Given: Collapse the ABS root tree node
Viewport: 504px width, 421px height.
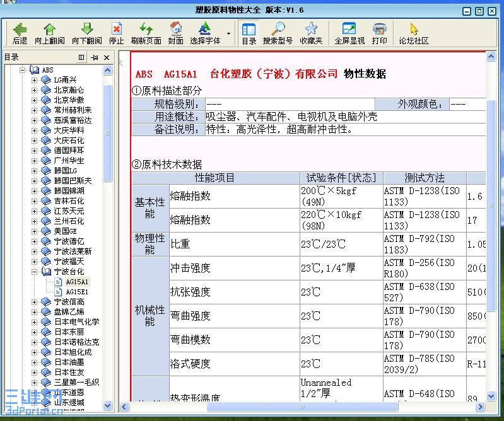Looking at the screenshot, I should tap(22, 70).
